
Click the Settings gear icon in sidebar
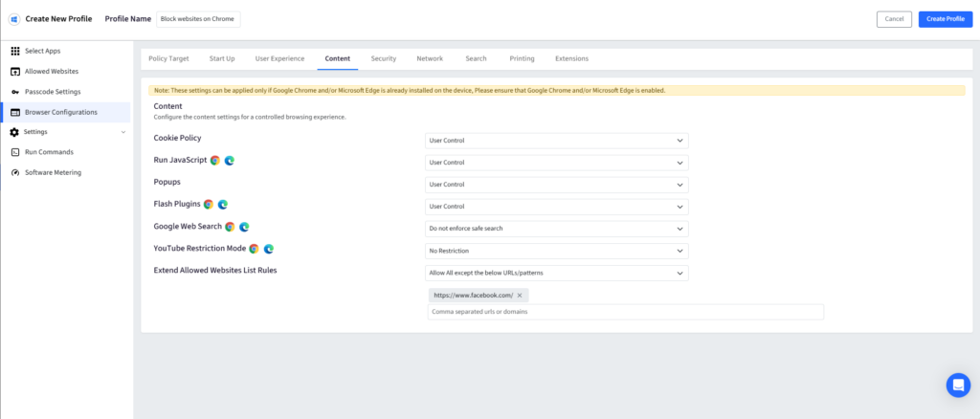tap(14, 132)
